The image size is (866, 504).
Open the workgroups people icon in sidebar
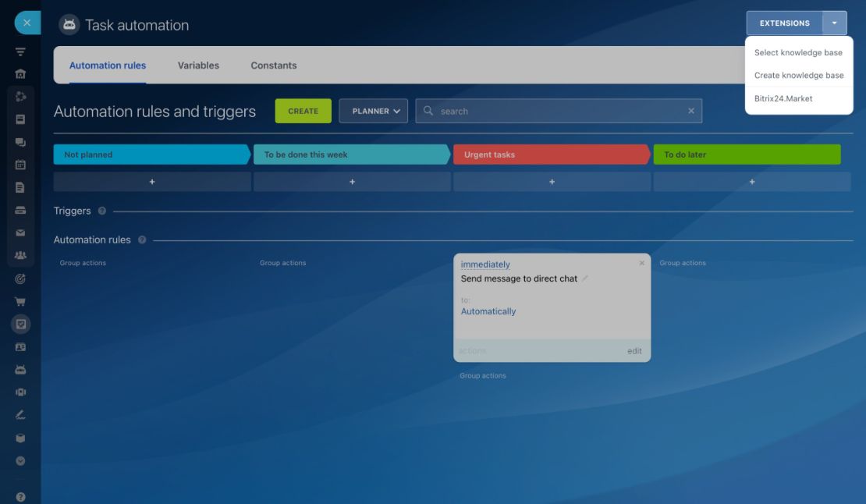20,256
